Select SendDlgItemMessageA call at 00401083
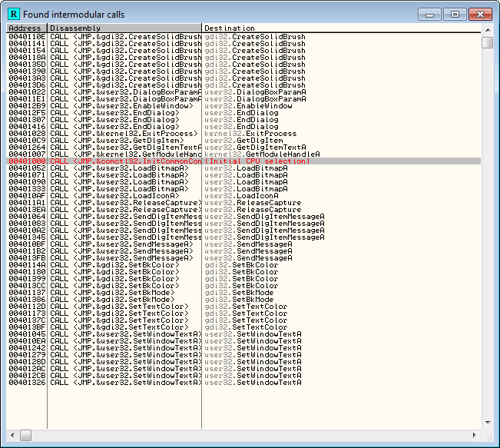Viewport: 500px width, 448px height. (243, 224)
